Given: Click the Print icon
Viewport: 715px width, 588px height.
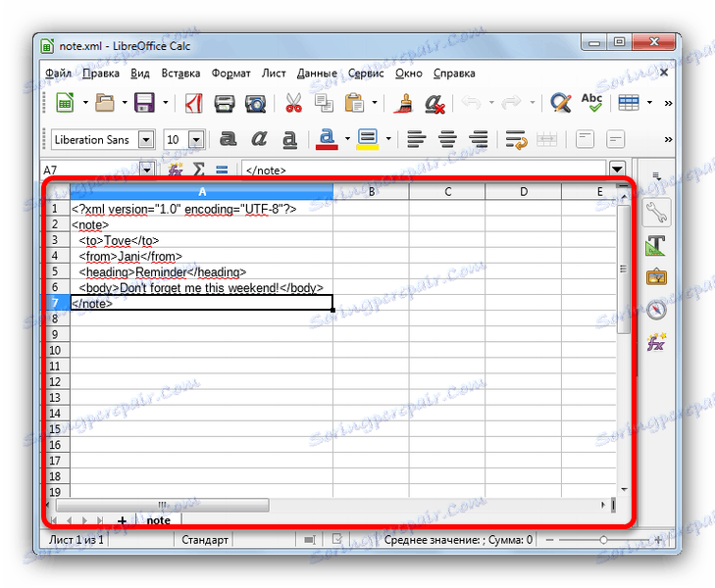Looking at the screenshot, I should point(225,103).
